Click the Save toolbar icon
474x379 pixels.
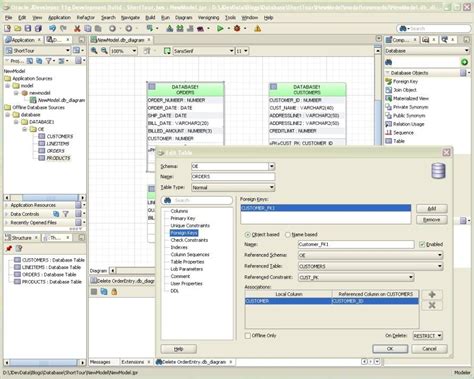click(28, 29)
